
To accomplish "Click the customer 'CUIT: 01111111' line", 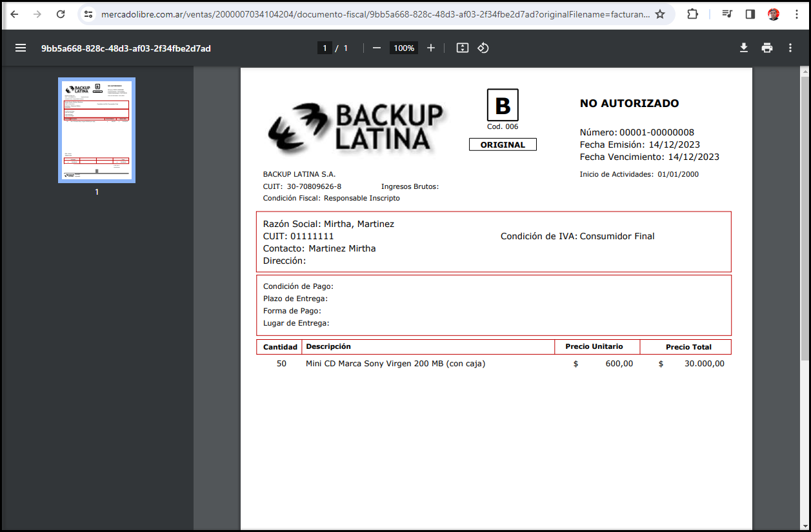I will pos(299,236).
